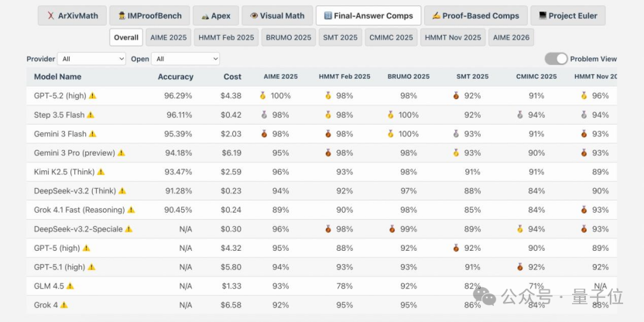The width and height of the screenshot is (644, 322).
Task: Toggle the Problem View switch
Action: [x=556, y=59]
